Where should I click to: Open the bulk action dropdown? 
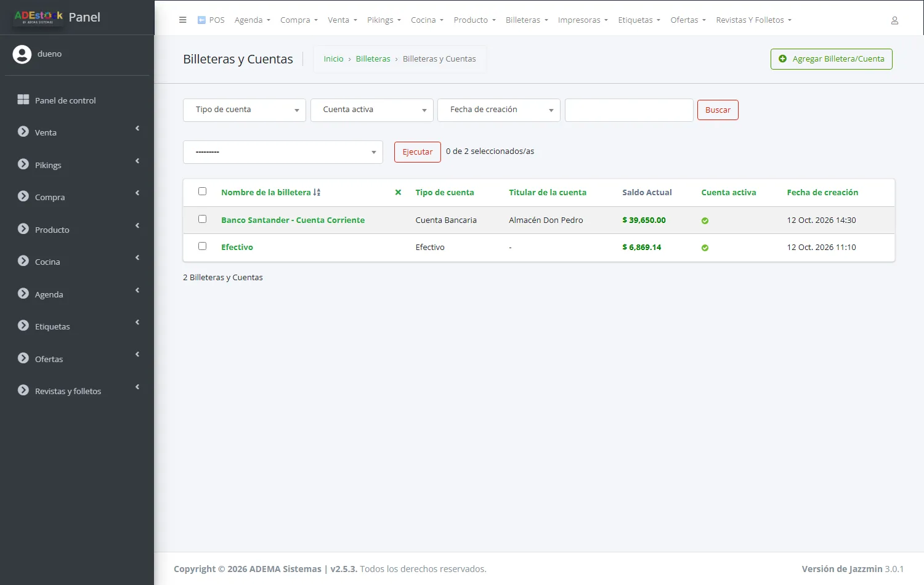pos(283,152)
